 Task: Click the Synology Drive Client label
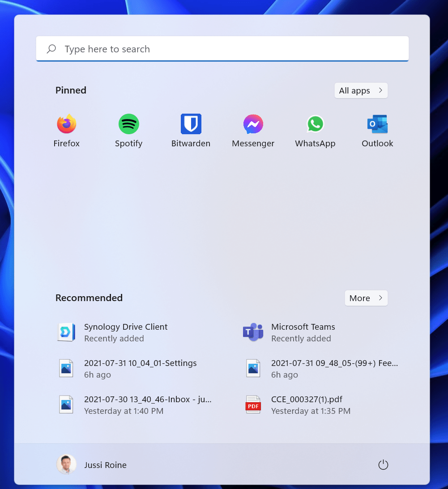point(126,327)
